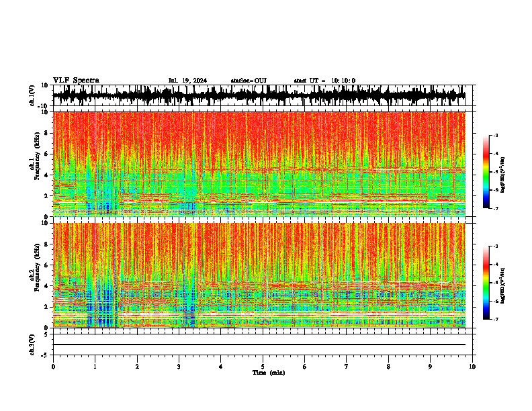Click the "-5" tick on the ch.3 voltage axis

point(46,355)
